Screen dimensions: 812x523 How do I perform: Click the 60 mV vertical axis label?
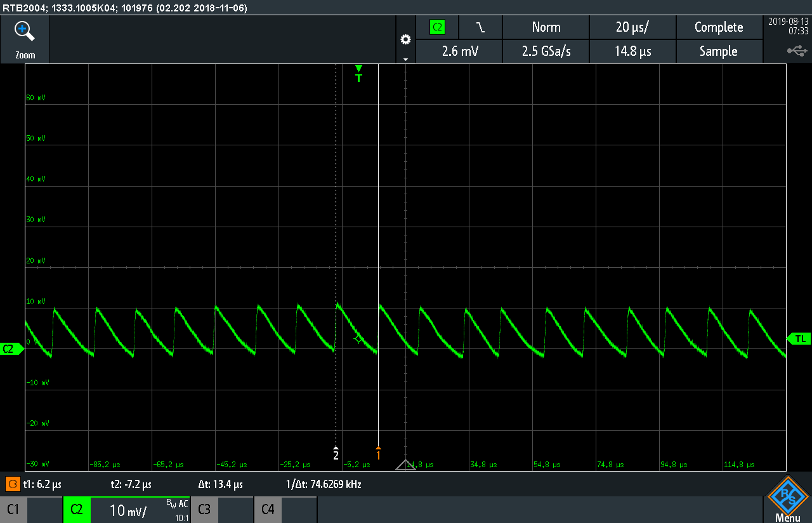pos(36,98)
